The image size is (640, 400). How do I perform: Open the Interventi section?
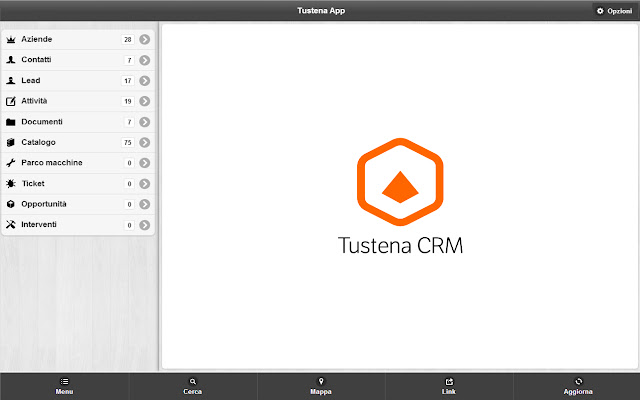click(78, 225)
